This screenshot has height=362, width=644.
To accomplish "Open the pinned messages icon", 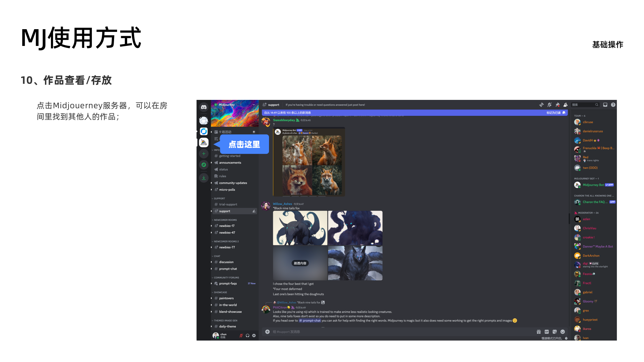I will 557,105.
